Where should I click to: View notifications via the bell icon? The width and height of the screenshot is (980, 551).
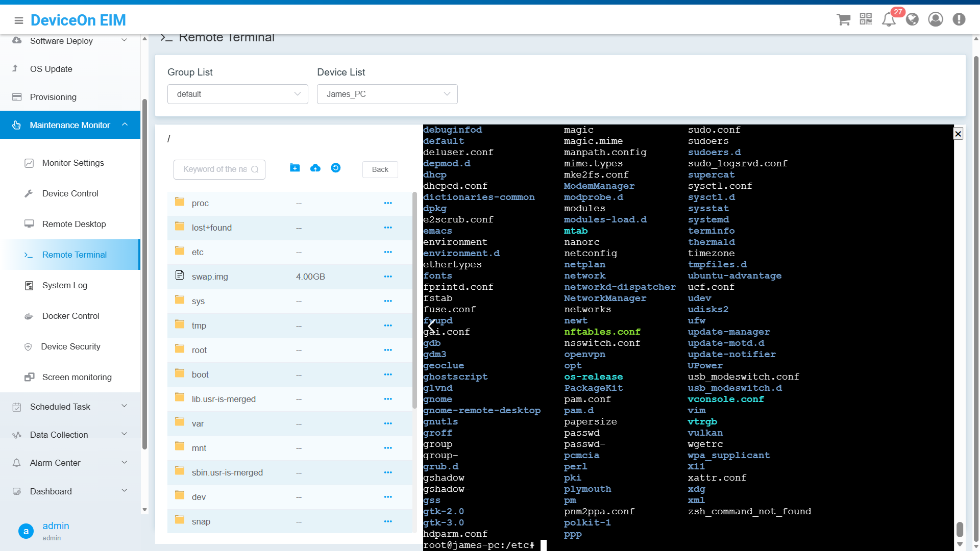coord(889,19)
